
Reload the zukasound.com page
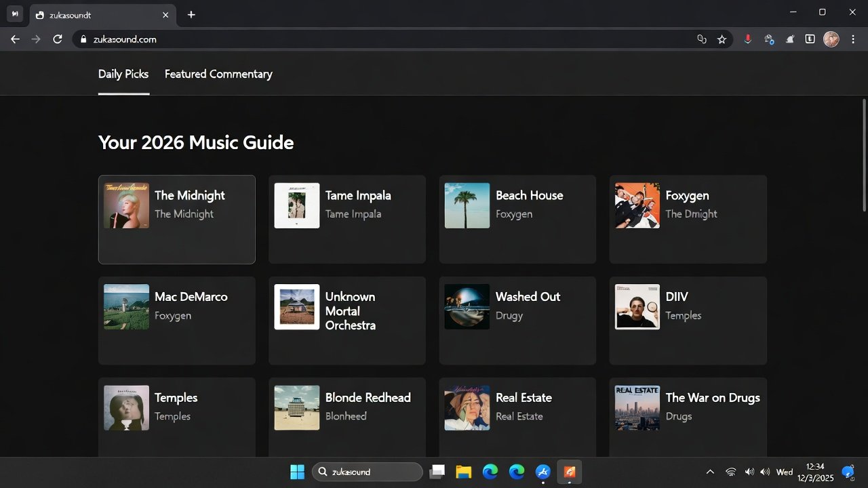58,39
